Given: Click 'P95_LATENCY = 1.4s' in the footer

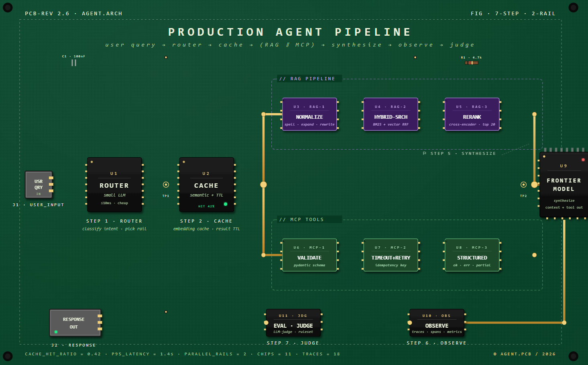Looking at the screenshot, I should tap(142, 354).
